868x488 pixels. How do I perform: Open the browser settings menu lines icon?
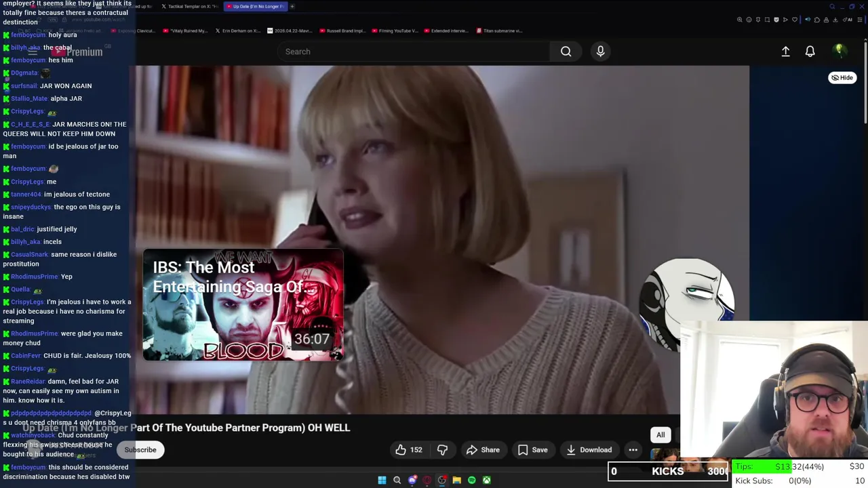coord(860,20)
